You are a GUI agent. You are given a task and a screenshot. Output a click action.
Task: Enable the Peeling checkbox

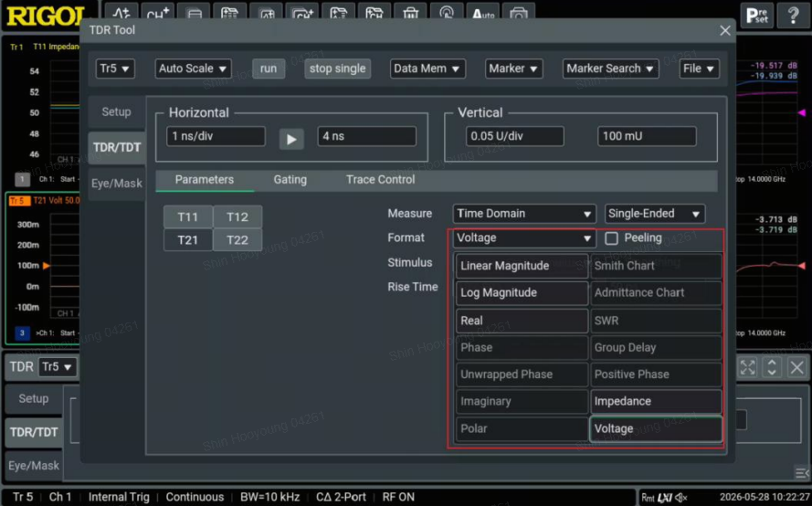pyautogui.click(x=612, y=238)
